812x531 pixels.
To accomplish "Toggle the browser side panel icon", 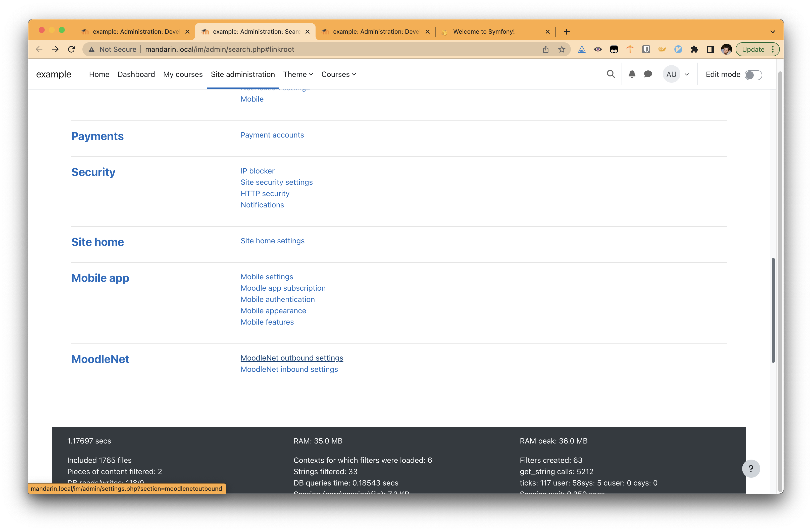I will click(x=710, y=49).
